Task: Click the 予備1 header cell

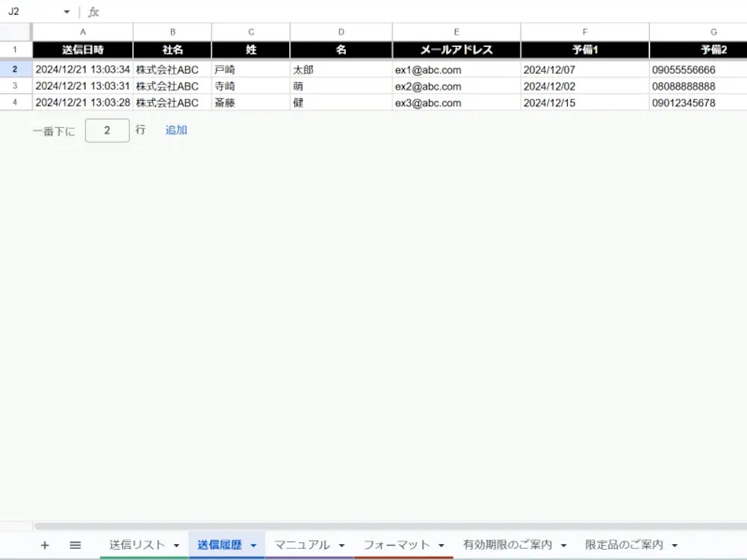Action: tap(585, 49)
